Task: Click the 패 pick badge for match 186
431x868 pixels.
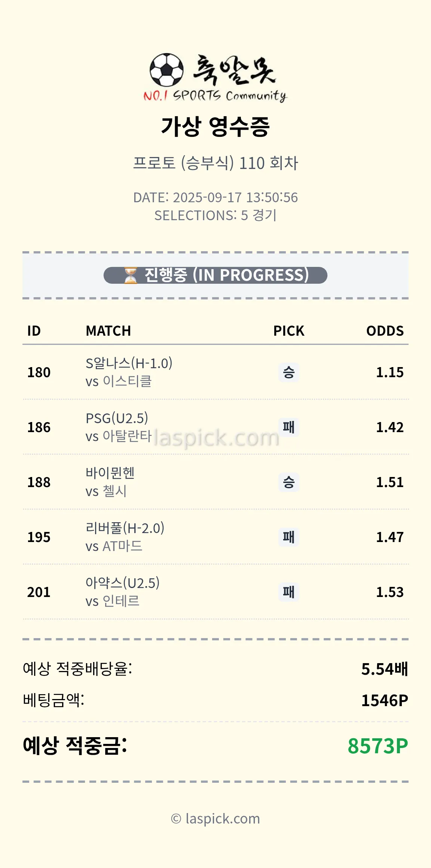Action: point(288,427)
